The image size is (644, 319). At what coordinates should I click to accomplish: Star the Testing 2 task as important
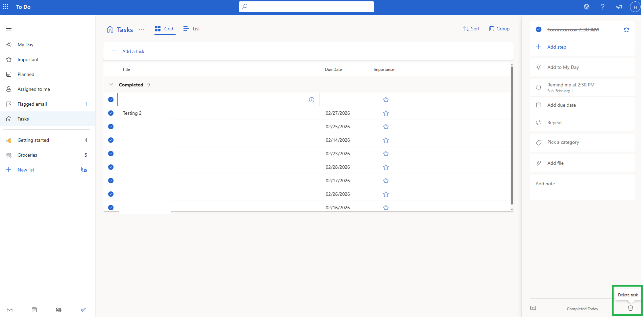[x=386, y=113]
